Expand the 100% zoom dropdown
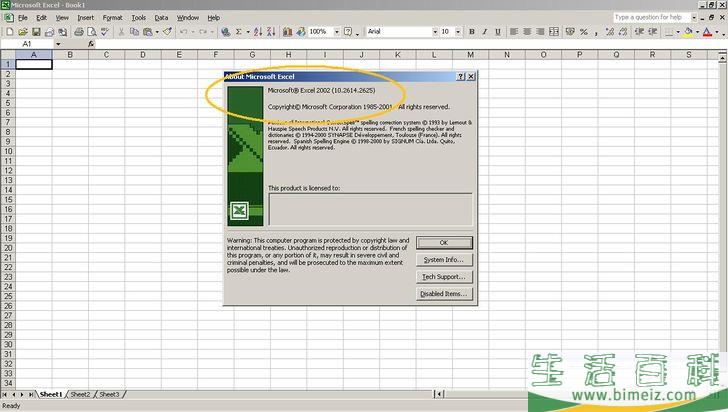This screenshot has height=412, width=728. pos(336,32)
